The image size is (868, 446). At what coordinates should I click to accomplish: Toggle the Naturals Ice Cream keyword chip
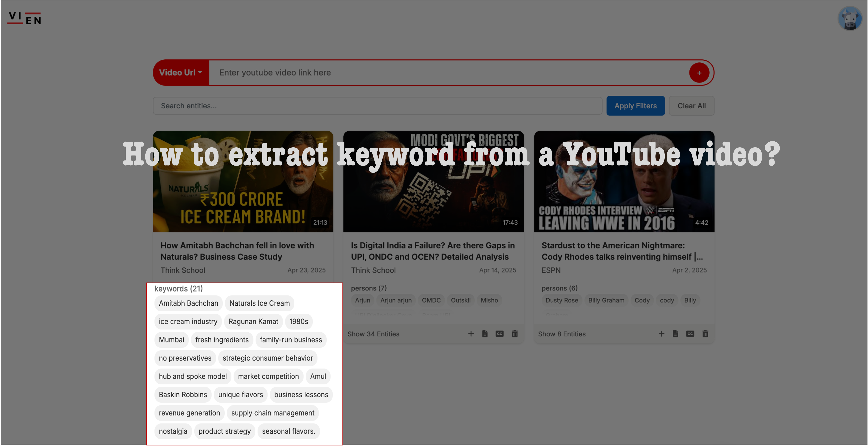coord(260,303)
